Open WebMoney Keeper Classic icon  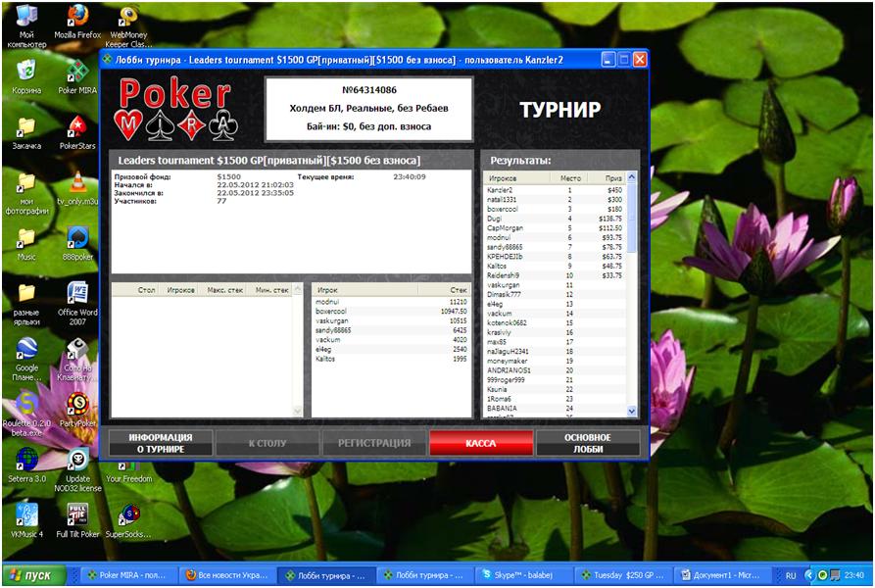pos(127,17)
